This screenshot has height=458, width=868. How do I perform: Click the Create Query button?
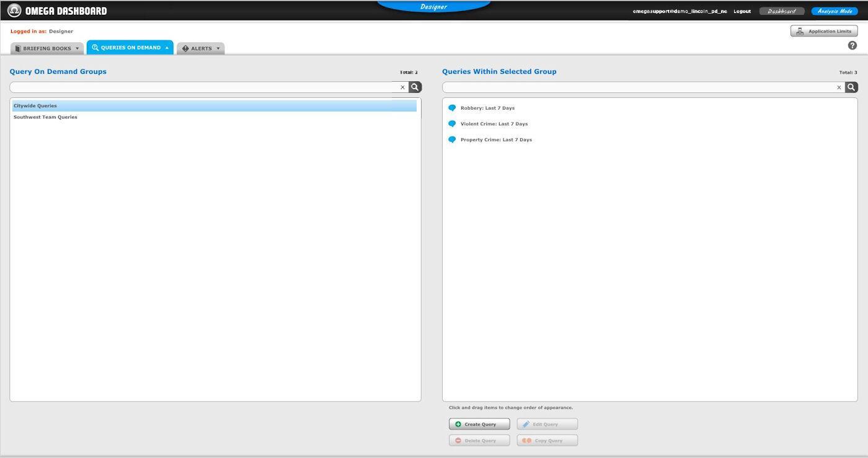click(479, 424)
